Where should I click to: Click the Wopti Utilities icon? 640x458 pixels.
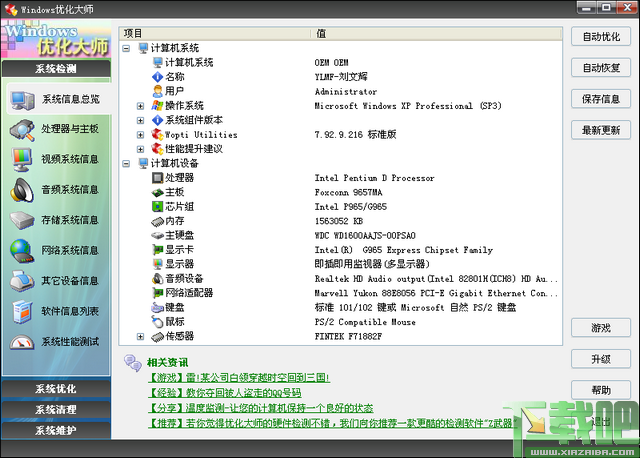click(158, 134)
